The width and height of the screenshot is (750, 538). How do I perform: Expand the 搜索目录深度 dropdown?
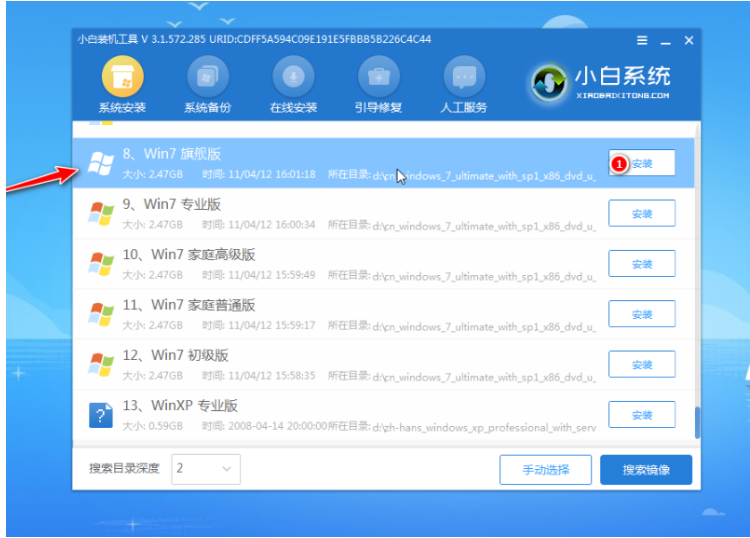(206, 468)
